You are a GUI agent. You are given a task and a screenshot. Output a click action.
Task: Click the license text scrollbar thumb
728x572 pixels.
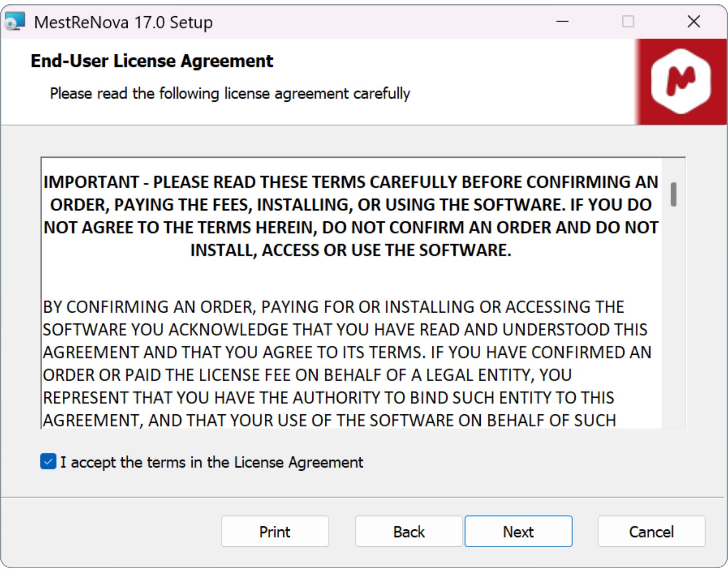[674, 194]
